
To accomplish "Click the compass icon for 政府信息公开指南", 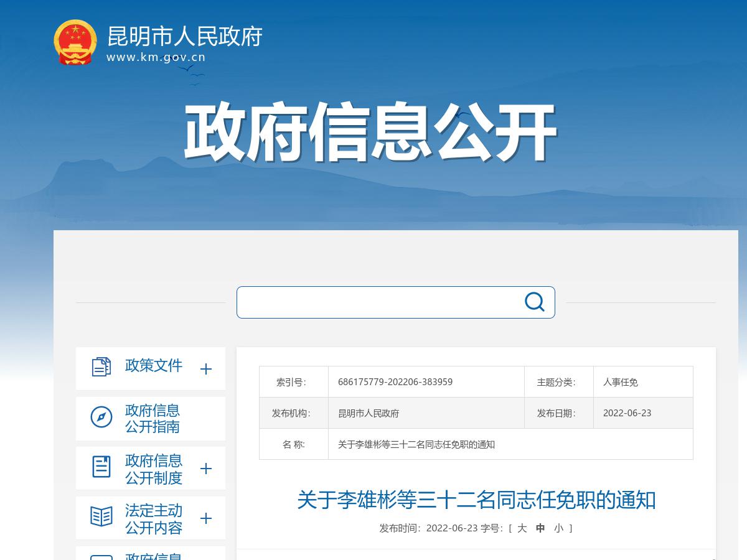I will [x=101, y=418].
